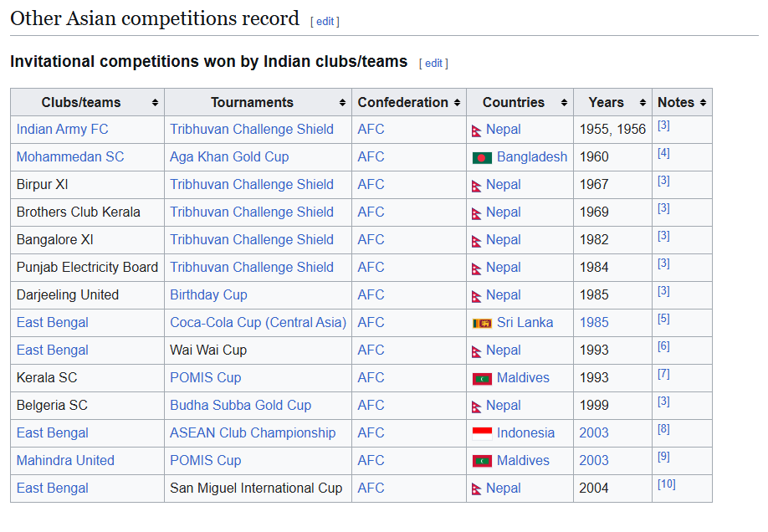Image resolution: width=768 pixels, height=532 pixels.
Task: Click Indonesia flag icon
Action: 482,433
